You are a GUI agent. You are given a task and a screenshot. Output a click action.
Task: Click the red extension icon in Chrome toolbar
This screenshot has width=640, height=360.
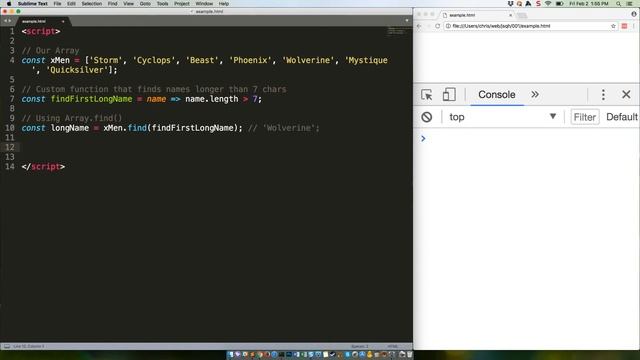(624, 26)
